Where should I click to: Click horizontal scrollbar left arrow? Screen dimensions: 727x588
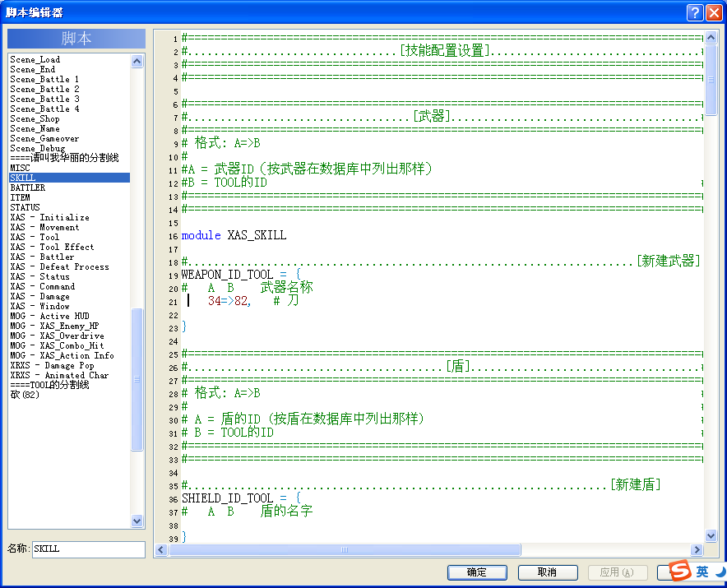[x=161, y=550]
